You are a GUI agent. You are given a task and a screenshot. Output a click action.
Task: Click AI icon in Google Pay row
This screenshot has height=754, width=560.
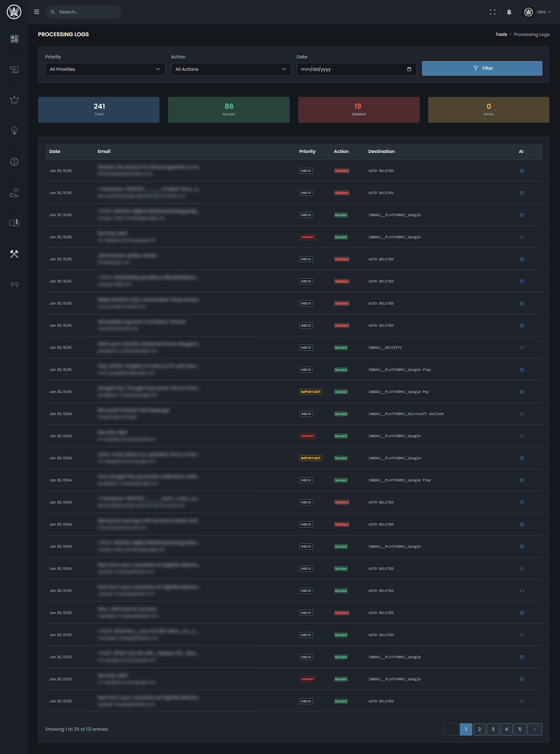point(522,392)
